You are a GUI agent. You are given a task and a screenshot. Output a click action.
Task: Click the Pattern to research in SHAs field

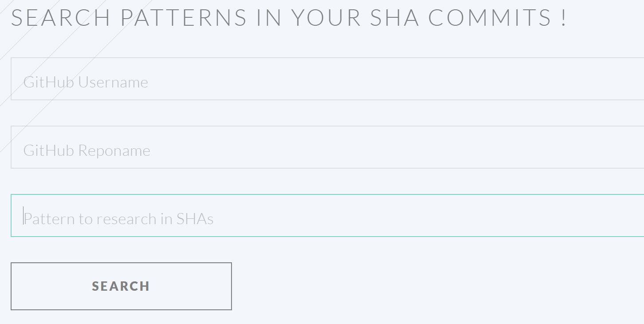pos(327,216)
